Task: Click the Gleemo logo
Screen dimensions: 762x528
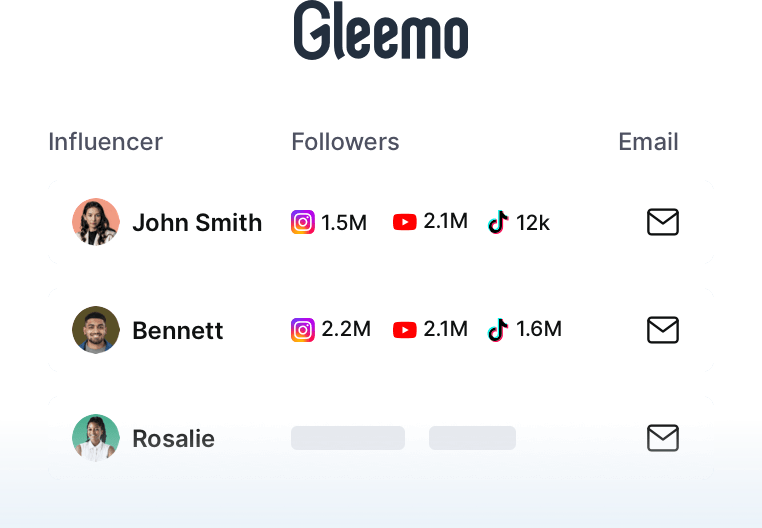Action: (x=381, y=30)
